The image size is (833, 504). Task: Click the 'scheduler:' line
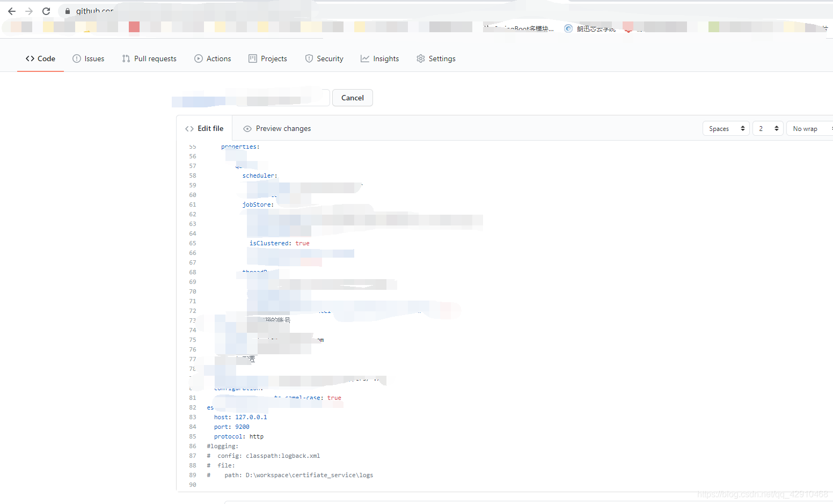click(260, 176)
